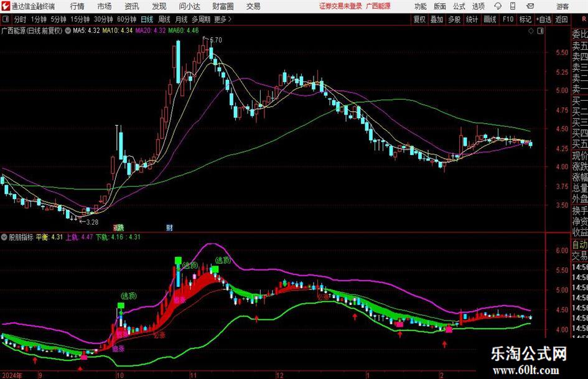Screen dimensions: 588x379
Task: Click the 多股 multi-stock button
Action: [454, 19]
